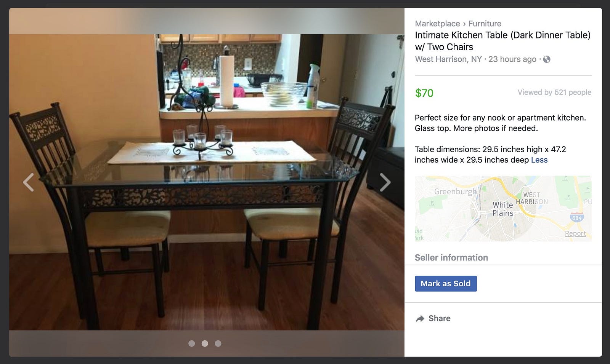This screenshot has width=610, height=364.
Task: Open the West Harrison location map
Action: pyautogui.click(x=503, y=208)
